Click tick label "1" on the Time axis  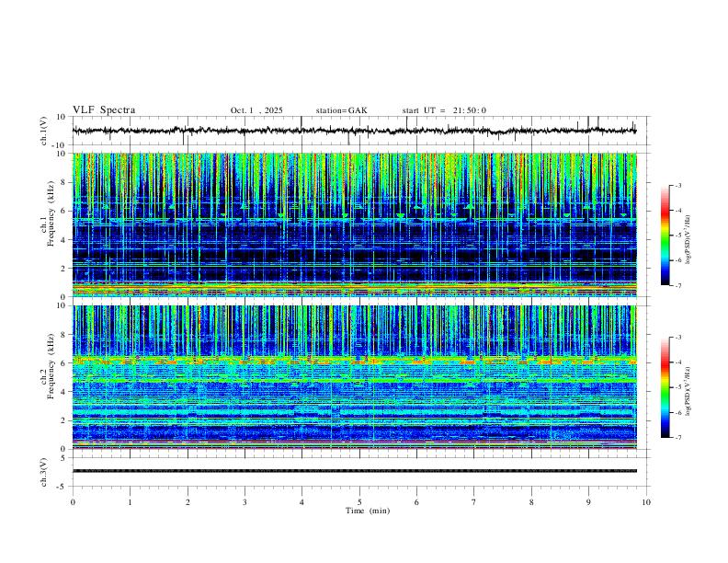tap(130, 502)
